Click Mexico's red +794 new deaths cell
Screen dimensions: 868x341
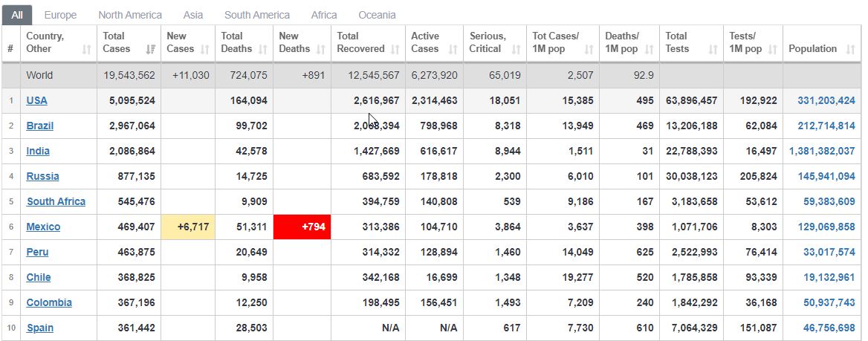tap(302, 227)
